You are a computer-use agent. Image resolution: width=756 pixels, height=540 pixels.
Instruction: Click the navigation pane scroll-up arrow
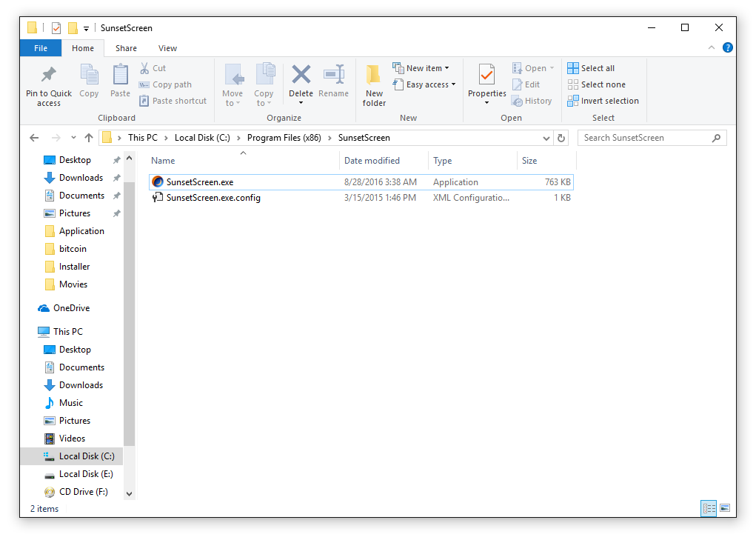pyautogui.click(x=130, y=158)
